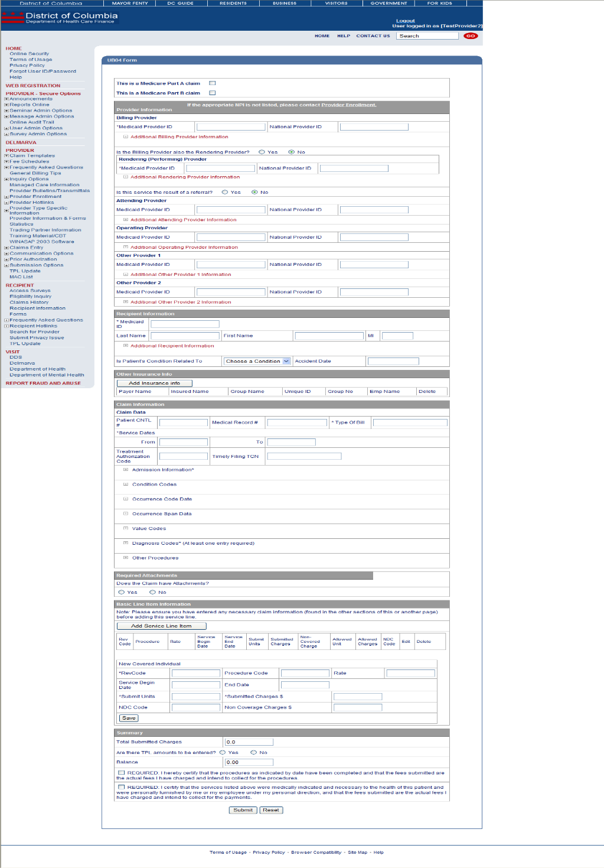Open the GOVERNMENT top navigation tab
This screenshot has width=604, height=868.
(388, 4)
